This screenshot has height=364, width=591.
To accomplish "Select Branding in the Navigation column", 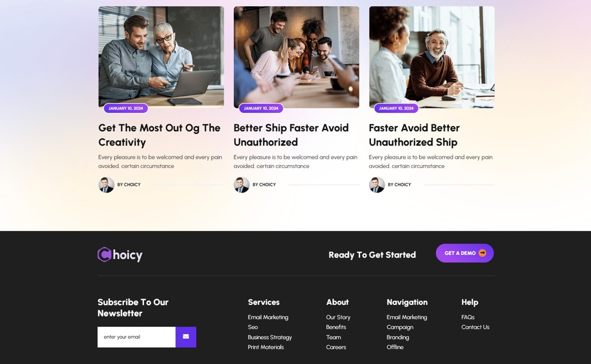I will [398, 337].
